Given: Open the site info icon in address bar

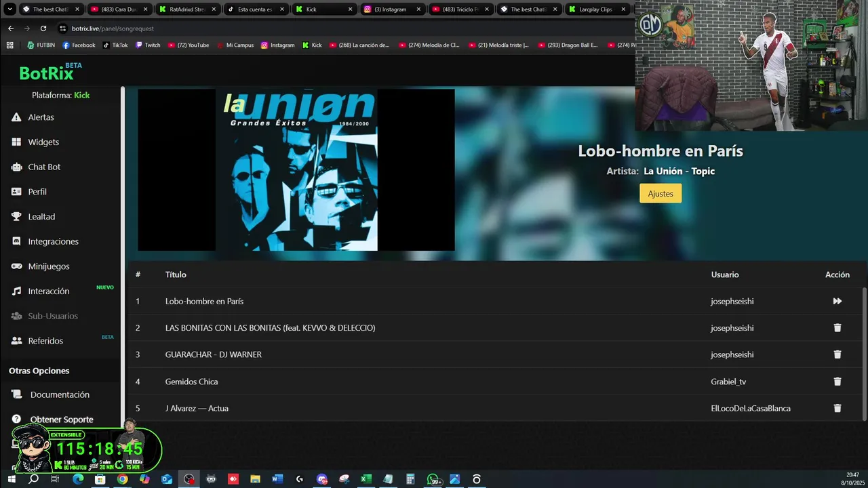Looking at the screenshot, I should click(63, 28).
